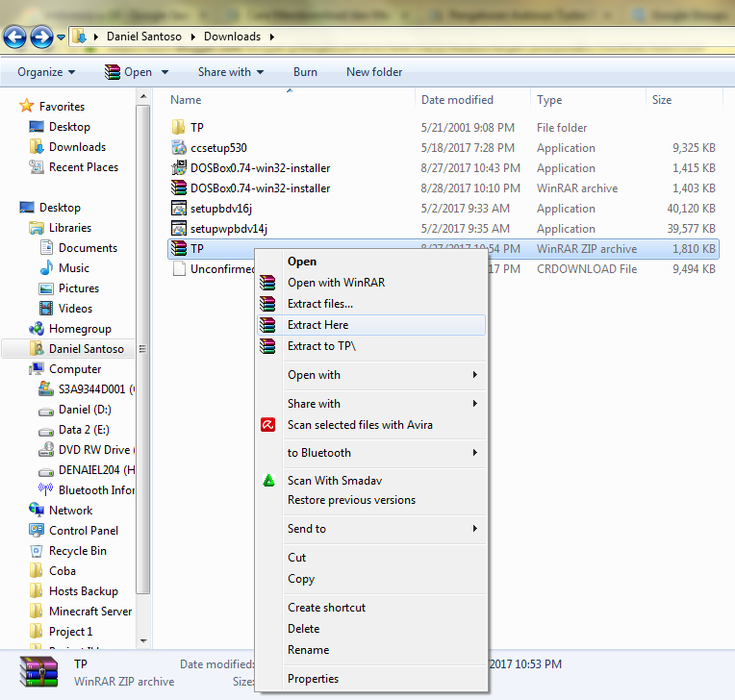Choose Extract files... menu entry

[371, 304]
